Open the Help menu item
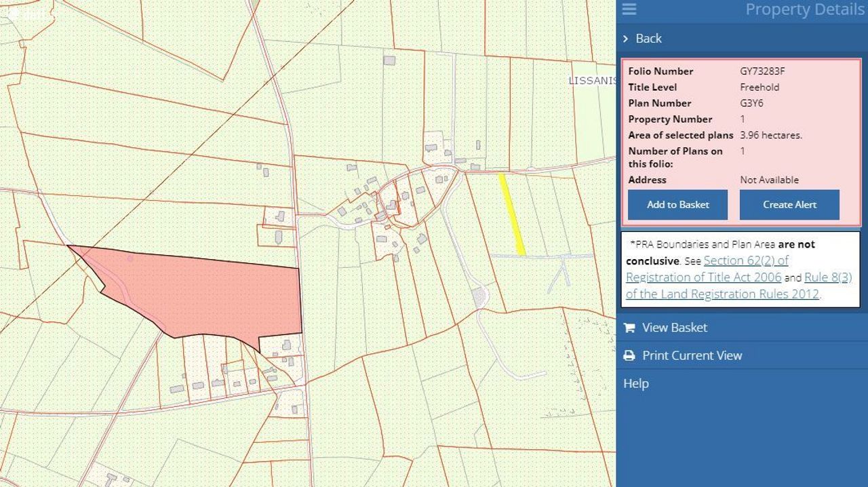868x487 pixels. tap(636, 383)
